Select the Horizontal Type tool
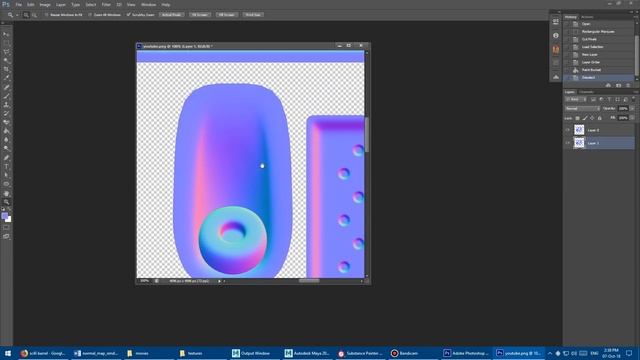Screen dimensions: 640x360 6,167
